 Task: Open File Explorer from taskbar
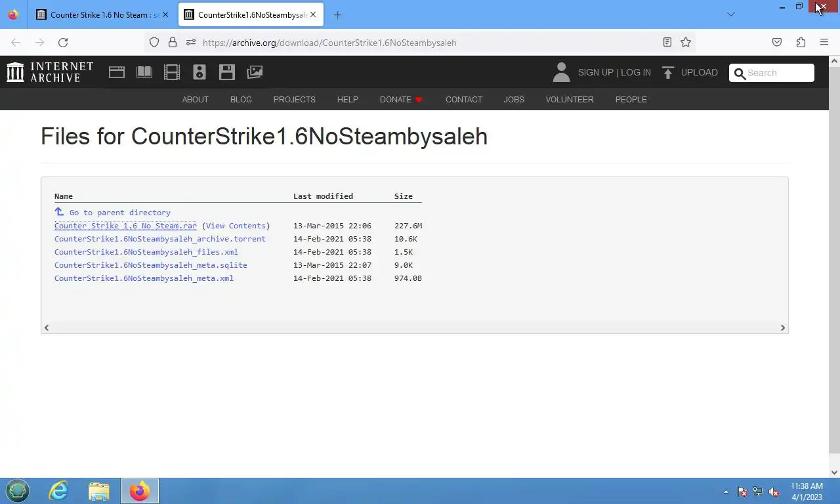pos(99,491)
